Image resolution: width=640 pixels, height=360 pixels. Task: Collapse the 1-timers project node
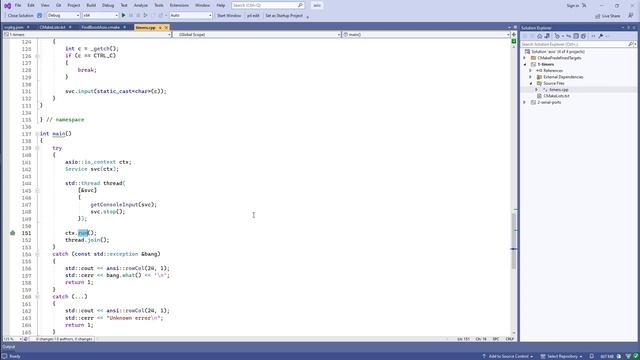click(525, 64)
